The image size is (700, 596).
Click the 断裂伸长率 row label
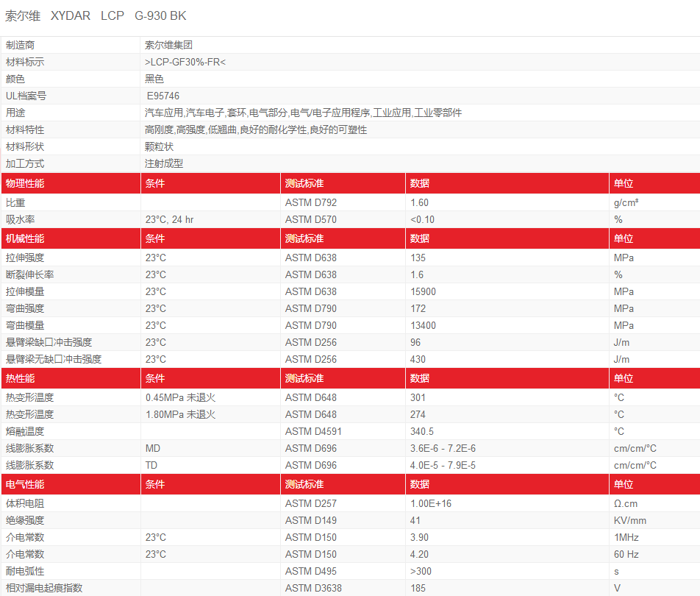(x=30, y=274)
